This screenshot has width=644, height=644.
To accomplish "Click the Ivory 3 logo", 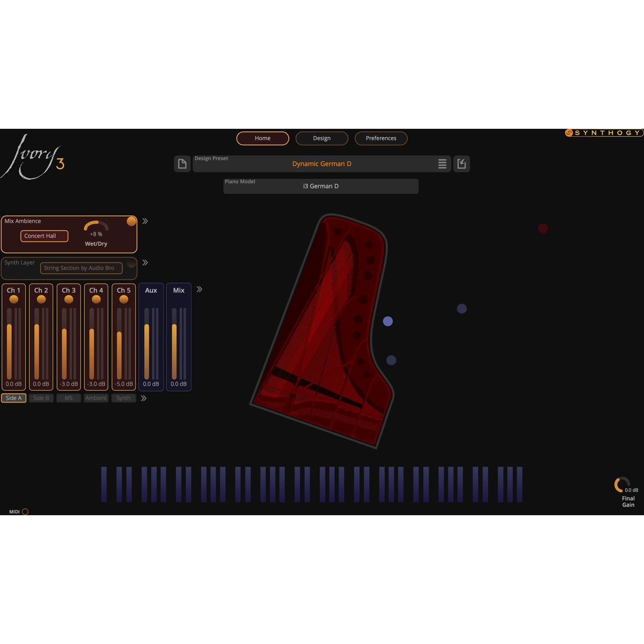I will point(33,157).
